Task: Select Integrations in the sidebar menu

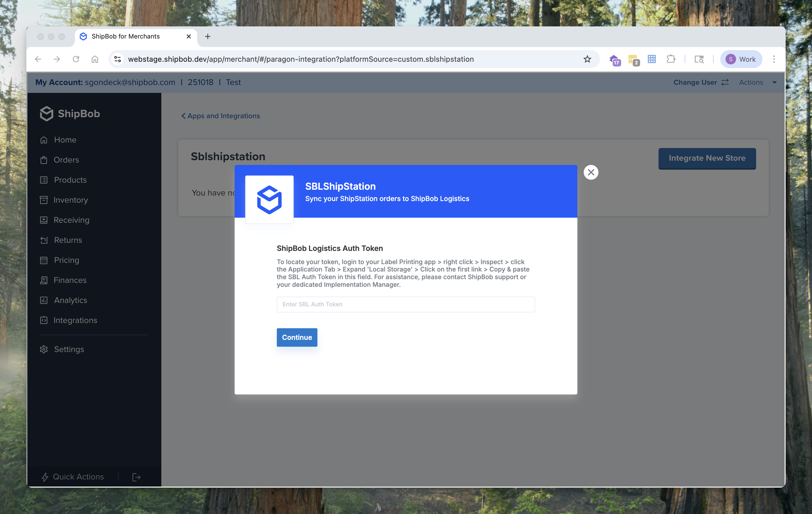Action: click(x=75, y=320)
